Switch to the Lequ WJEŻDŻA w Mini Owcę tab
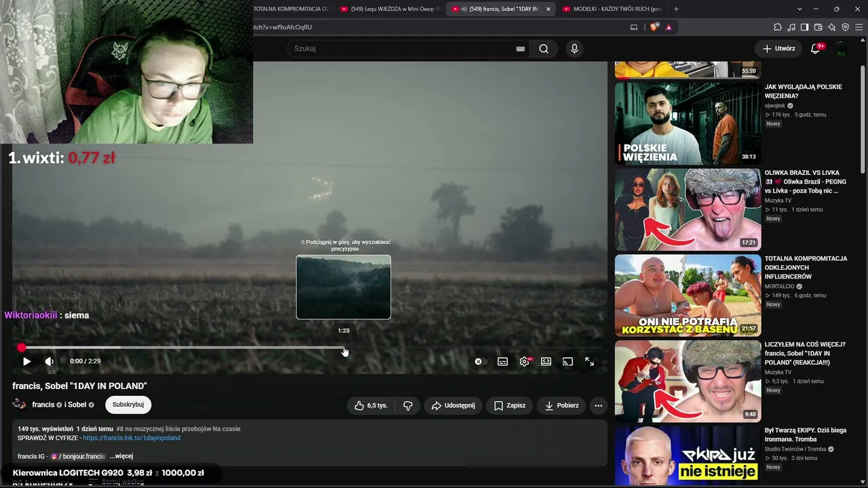 tap(390, 9)
